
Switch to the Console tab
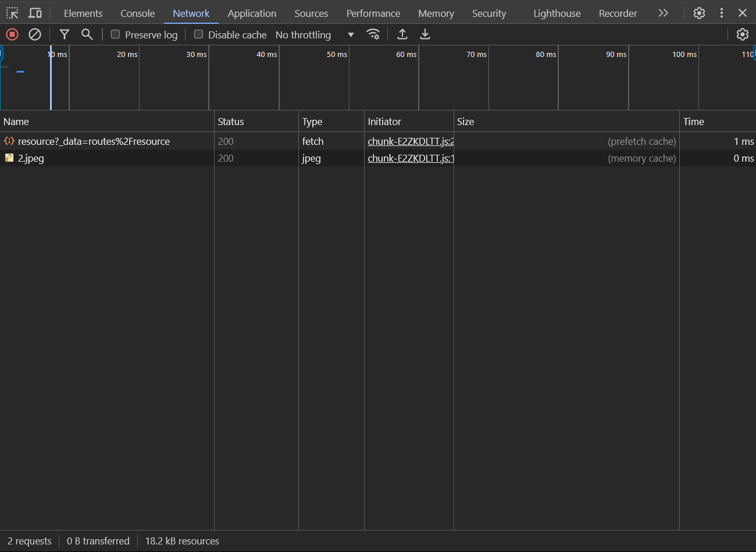[x=138, y=13]
